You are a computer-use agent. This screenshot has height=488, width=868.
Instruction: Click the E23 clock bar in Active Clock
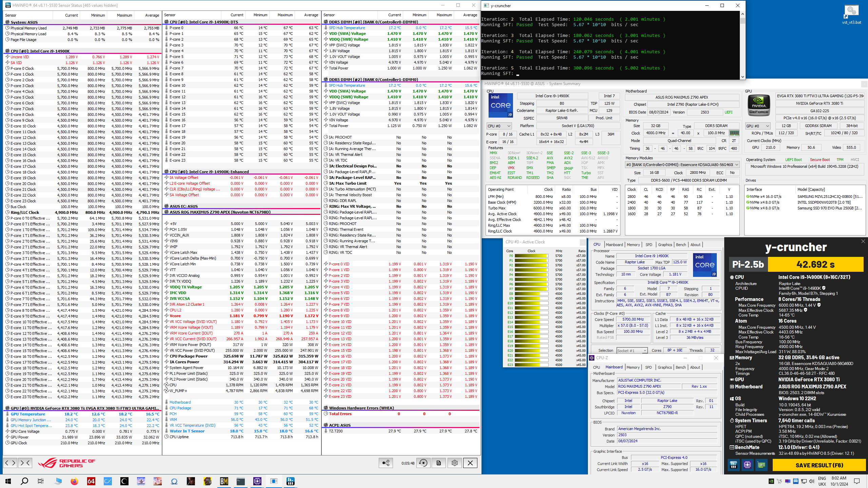tap(531, 365)
